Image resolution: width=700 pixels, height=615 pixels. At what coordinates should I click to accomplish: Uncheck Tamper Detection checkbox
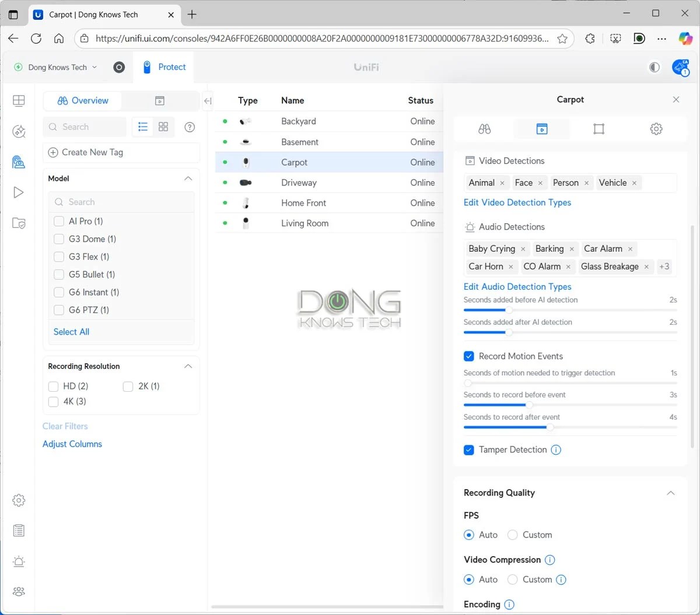(x=469, y=450)
